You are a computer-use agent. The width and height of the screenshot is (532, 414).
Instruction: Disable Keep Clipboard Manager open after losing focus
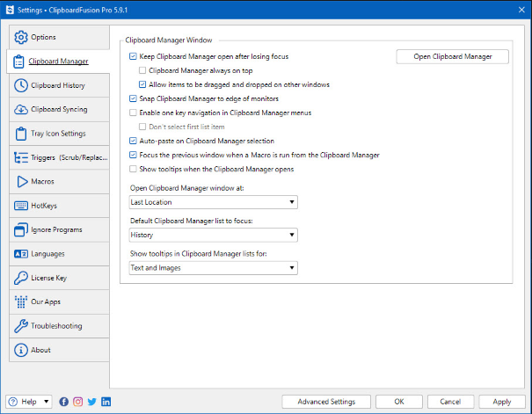click(133, 56)
